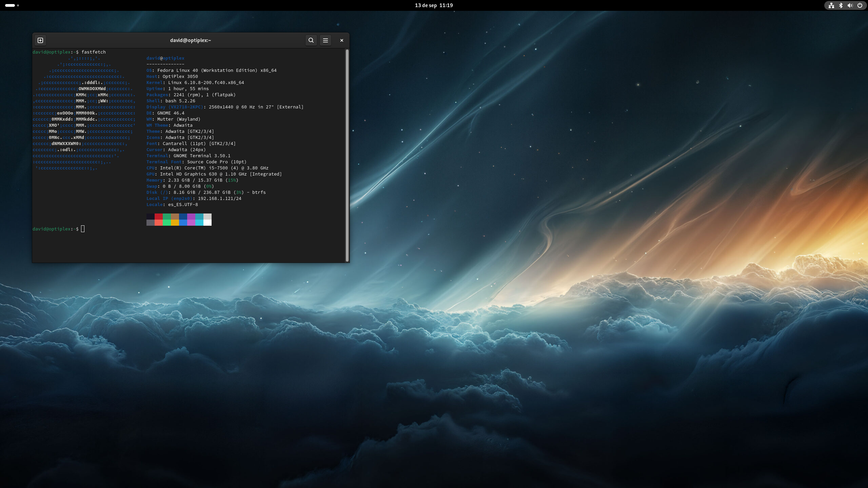
Task: Click the uptime '1 hour, 55 mins' value
Action: point(189,89)
